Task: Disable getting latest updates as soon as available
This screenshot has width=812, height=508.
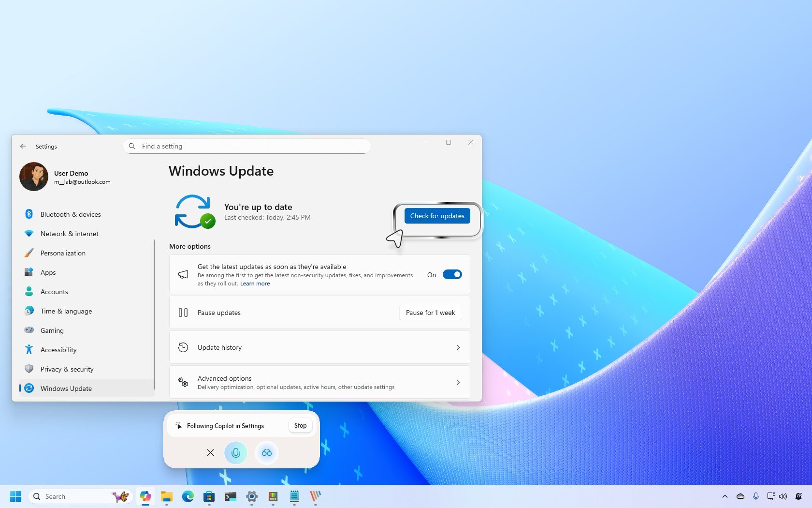Action: pos(451,274)
